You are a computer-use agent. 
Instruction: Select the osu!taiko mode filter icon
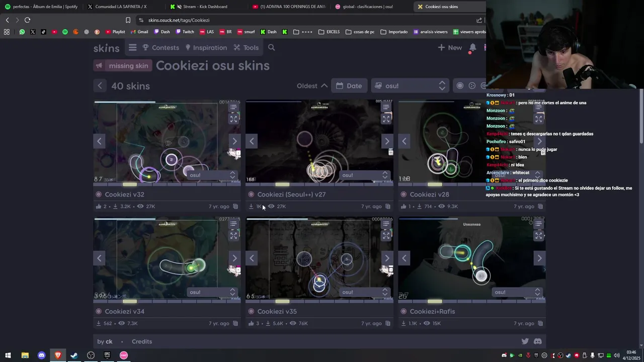pos(472,85)
